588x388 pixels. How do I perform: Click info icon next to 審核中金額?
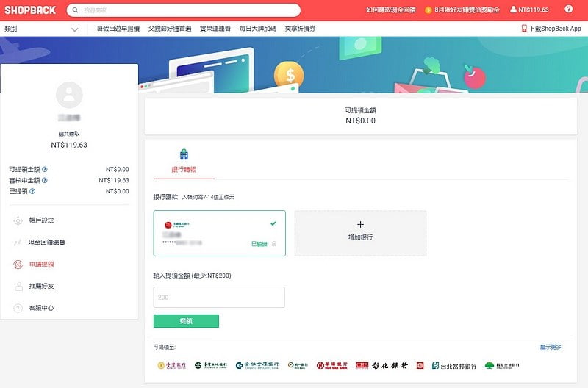pyautogui.click(x=45, y=180)
